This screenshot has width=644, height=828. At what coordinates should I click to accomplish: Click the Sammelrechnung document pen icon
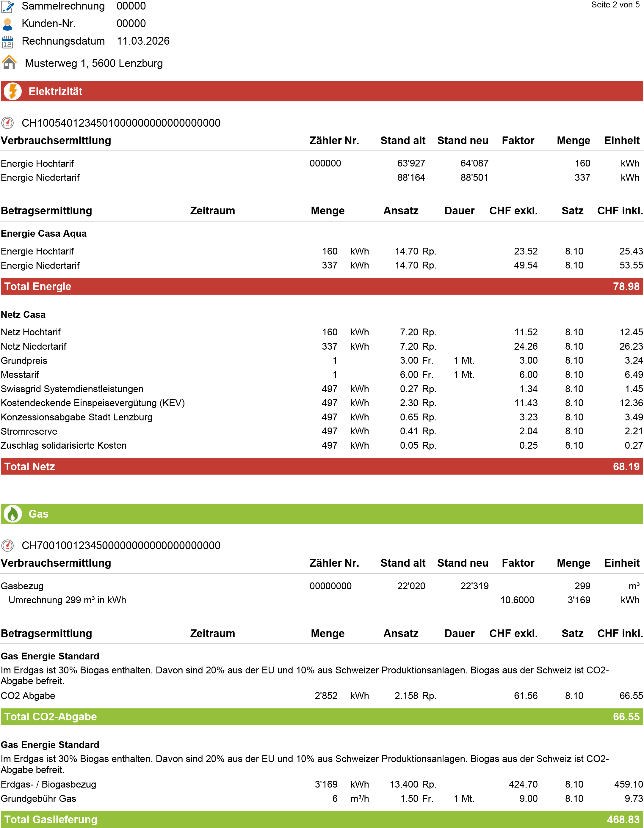[x=8, y=7]
